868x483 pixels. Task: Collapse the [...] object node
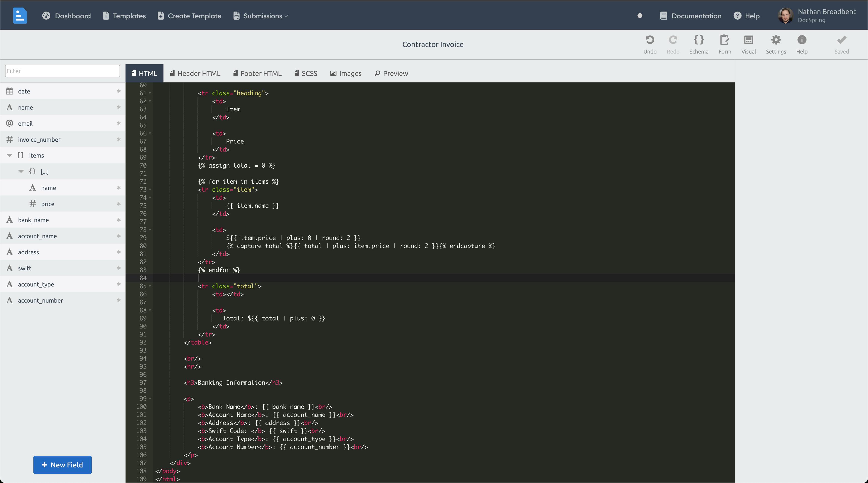pyautogui.click(x=21, y=172)
